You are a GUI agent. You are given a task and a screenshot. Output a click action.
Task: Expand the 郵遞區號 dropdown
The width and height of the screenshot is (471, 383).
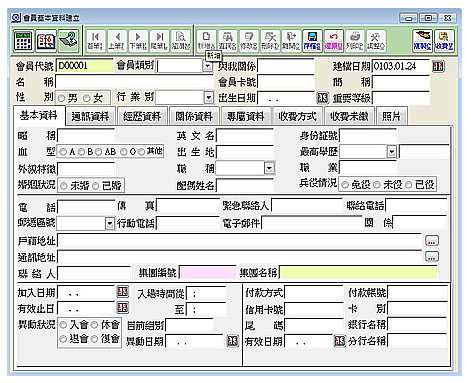[110, 223]
